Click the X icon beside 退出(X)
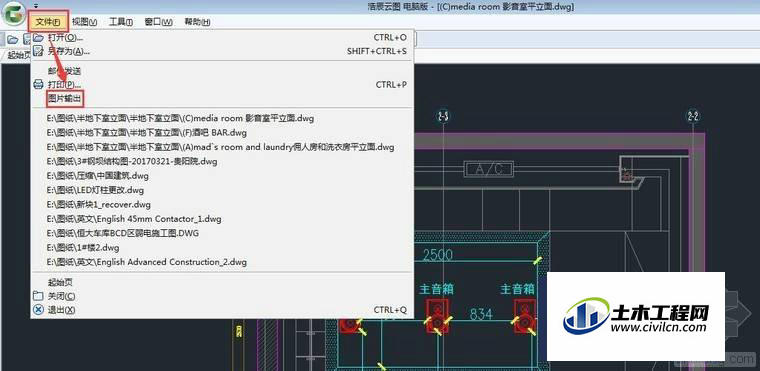The width and height of the screenshot is (760, 371). (38, 310)
